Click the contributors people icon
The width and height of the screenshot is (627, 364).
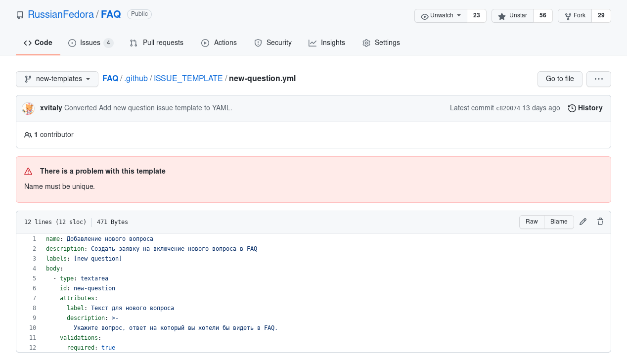tap(28, 135)
